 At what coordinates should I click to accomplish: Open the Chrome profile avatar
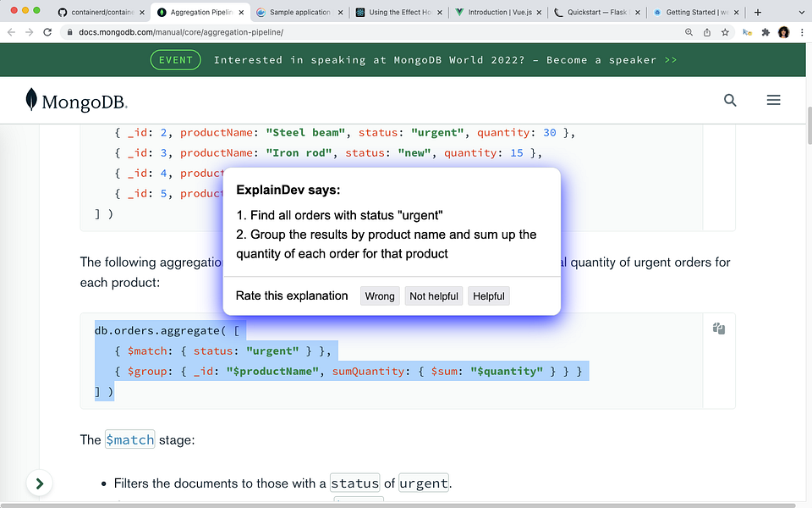(x=783, y=32)
